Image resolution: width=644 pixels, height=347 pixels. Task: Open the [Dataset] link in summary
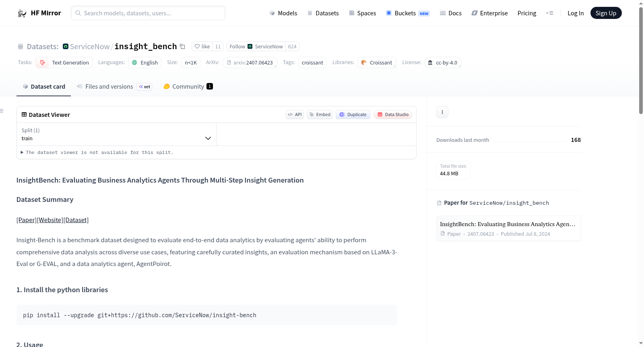pyautogui.click(x=76, y=220)
